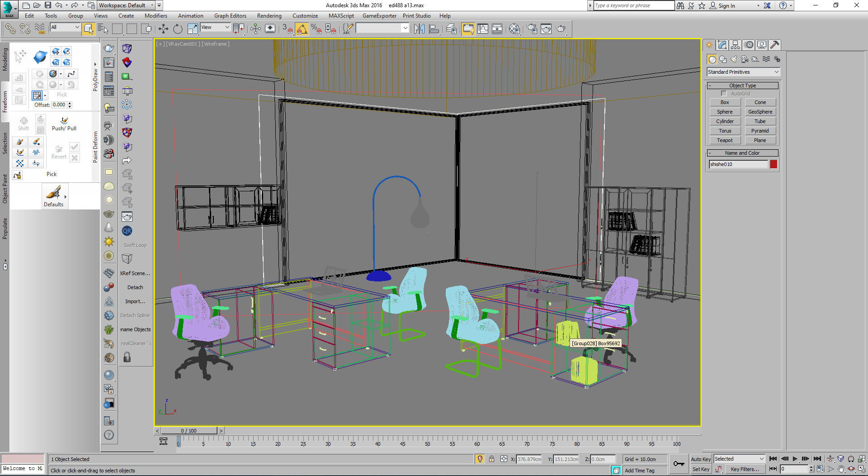Click the Cylinder button

click(x=725, y=121)
